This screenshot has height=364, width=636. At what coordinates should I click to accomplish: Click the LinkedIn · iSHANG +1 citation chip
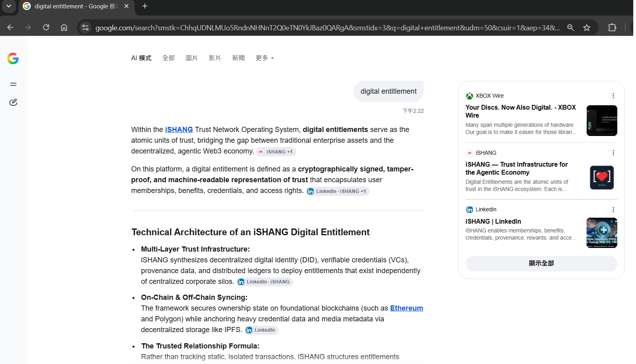(x=338, y=191)
